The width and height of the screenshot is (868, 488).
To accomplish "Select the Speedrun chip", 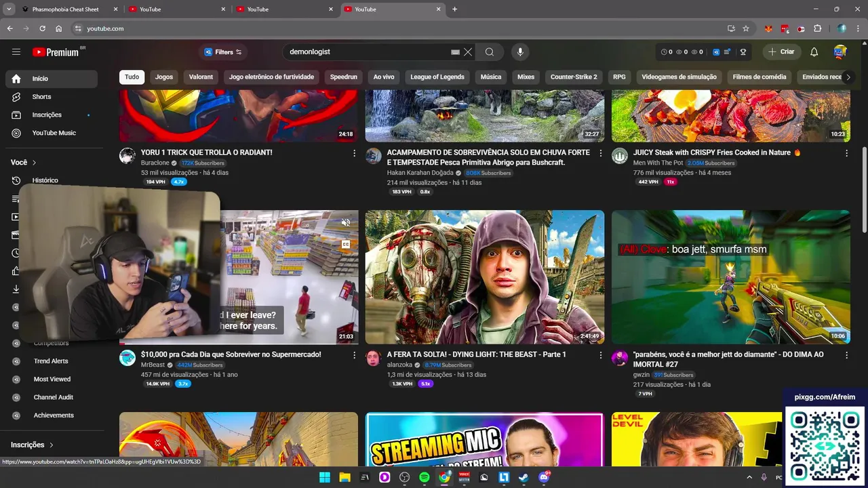I will pyautogui.click(x=343, y=77).
